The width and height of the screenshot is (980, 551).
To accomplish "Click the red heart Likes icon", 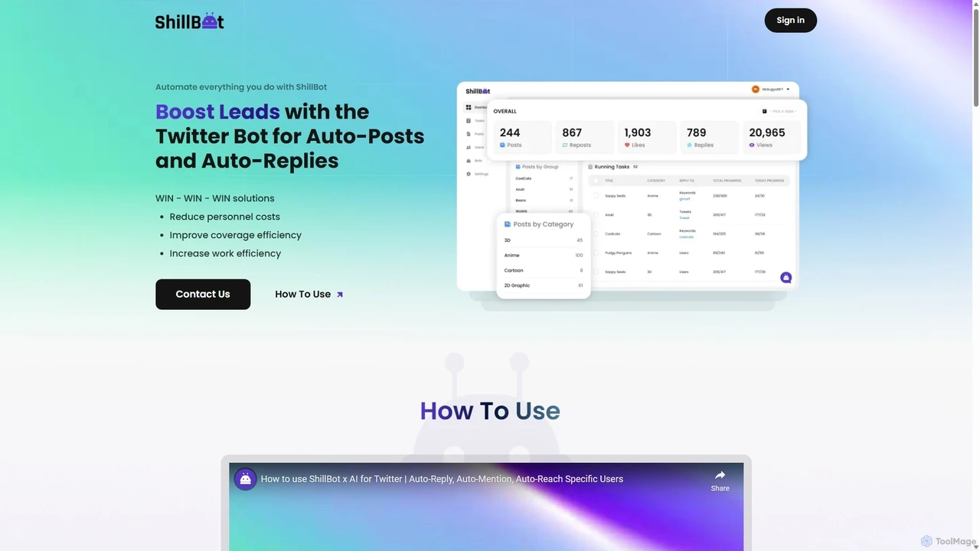I will (627, 145).
